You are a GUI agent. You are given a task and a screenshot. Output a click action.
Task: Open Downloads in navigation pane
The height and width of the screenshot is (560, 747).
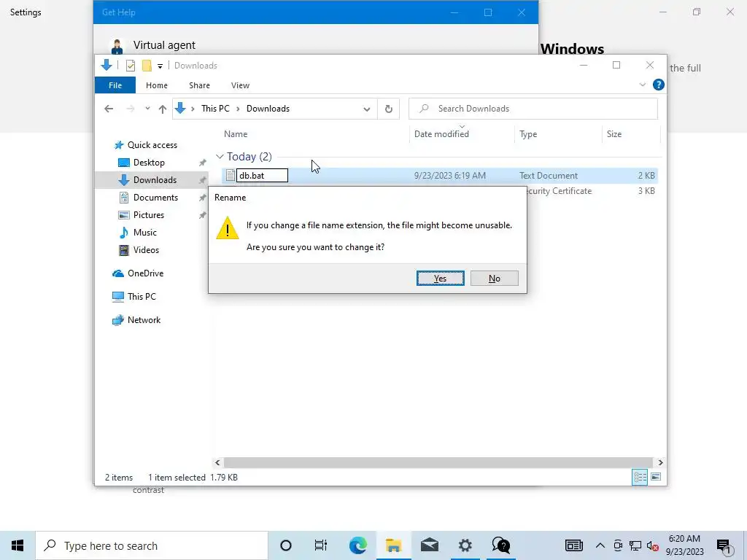click(155, 180)
